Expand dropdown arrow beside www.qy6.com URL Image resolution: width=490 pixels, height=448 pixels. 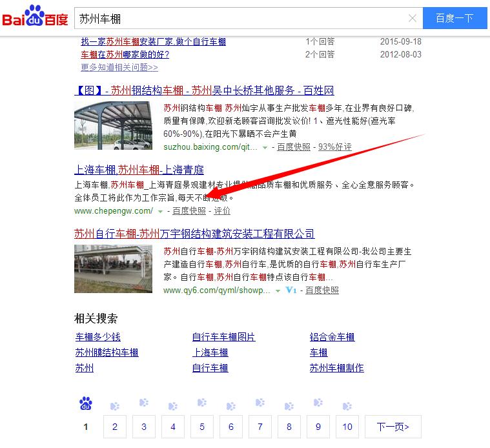click(278, 291)
